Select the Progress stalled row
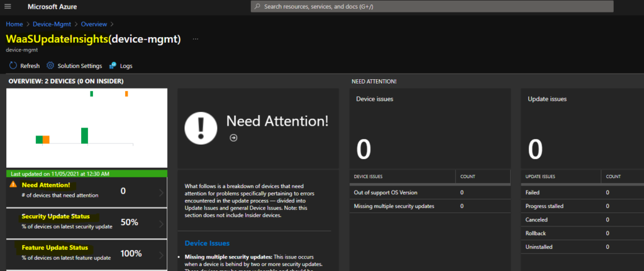The height and width of the screenshot is (271, 644). tap(582, 206)
